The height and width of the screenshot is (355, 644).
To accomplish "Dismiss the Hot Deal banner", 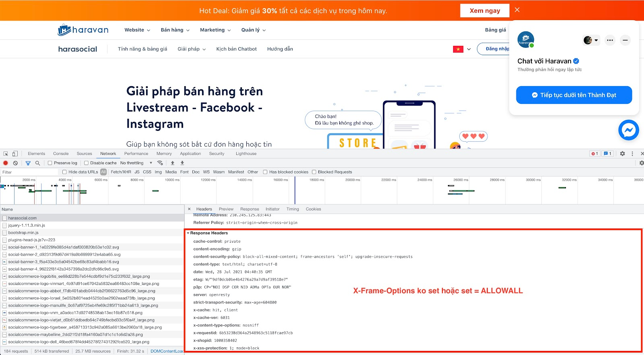I will coord(517,10).
